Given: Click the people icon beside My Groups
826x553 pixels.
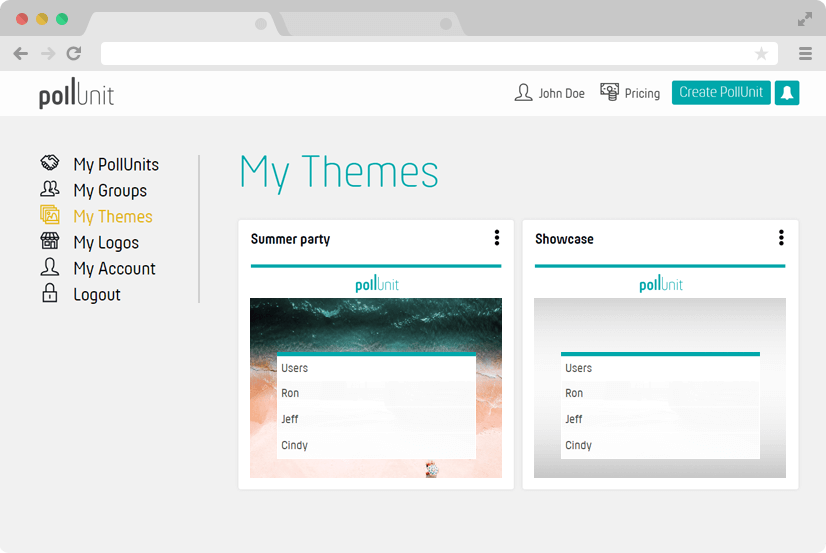Looking at the screenshot, I should point(50,189).
